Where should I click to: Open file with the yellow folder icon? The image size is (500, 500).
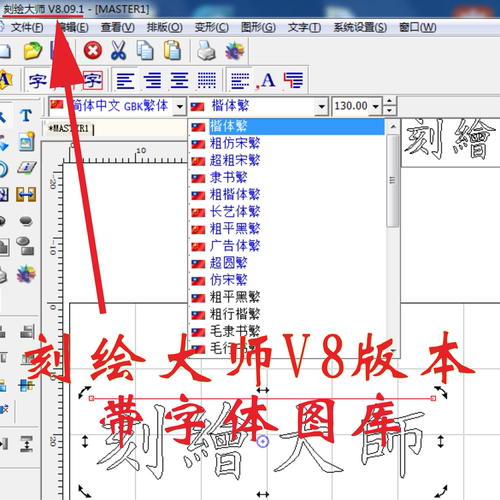33,51
